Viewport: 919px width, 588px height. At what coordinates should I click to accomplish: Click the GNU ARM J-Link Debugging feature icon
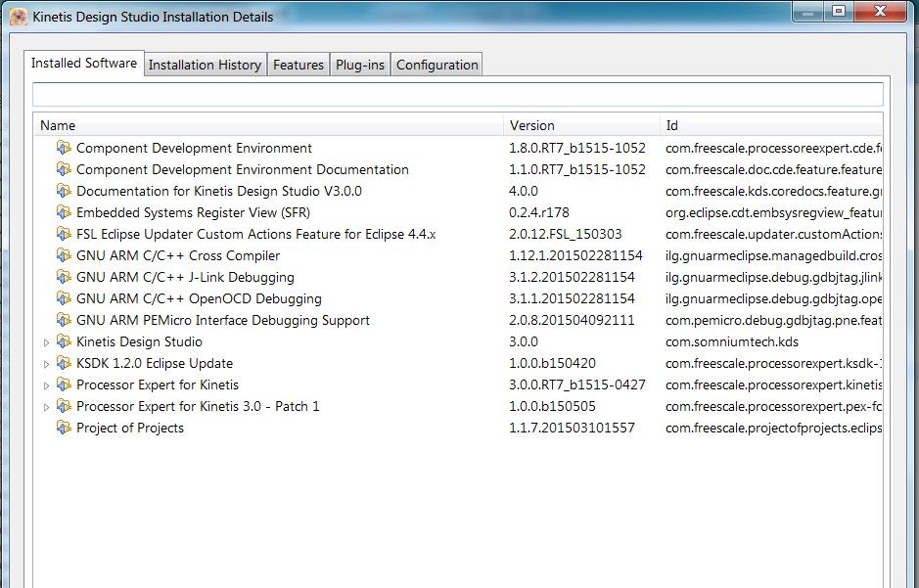pos(64,277)
